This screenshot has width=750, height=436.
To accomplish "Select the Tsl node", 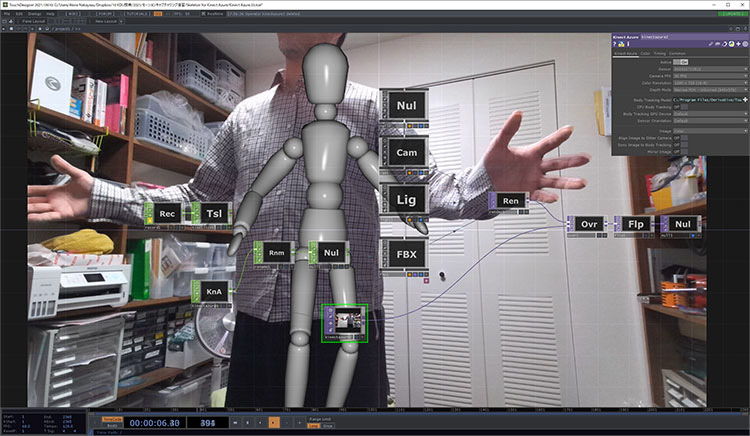I will [x=214, y=214].
